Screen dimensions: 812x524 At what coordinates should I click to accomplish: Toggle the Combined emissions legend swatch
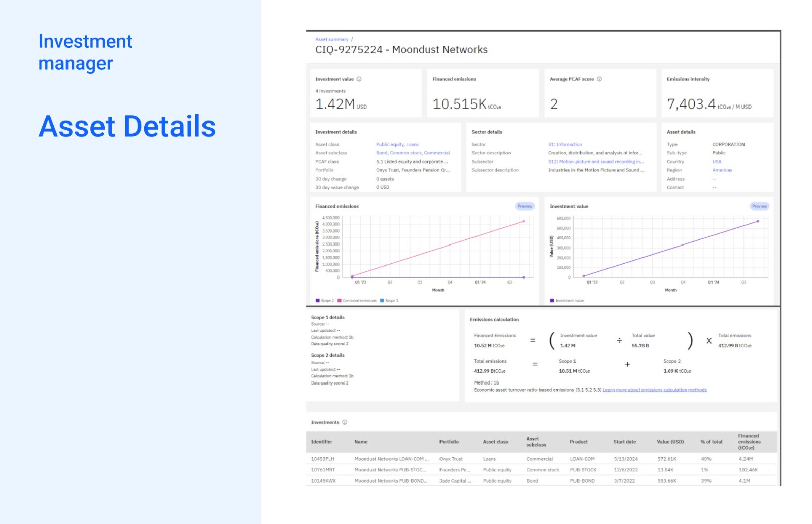click(340, 301)
